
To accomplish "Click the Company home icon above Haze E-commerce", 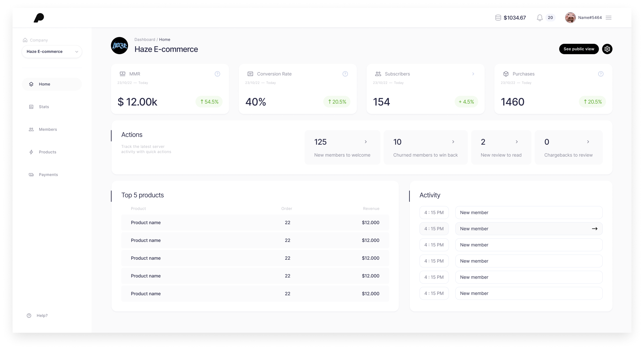I will click(25, 40).
